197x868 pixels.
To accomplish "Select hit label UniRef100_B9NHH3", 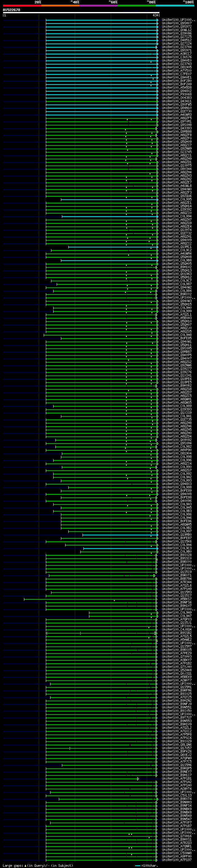I will click(x=177, y=802).
